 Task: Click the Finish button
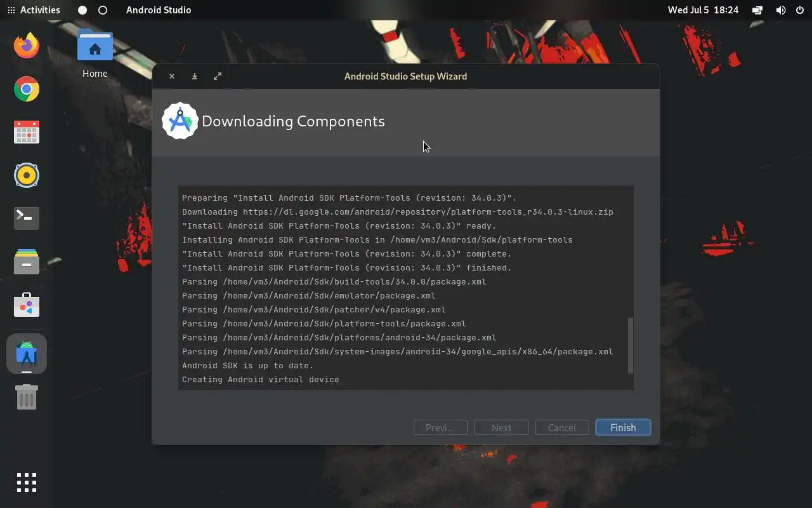pyautogui.click(x=623, y=427)
